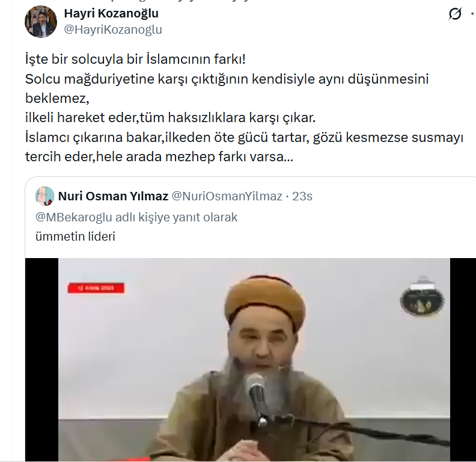Viewport: 476px width, 462px height.
Task: Open Hayri Kozanoğlu's profile avatar
Action: [x=41, y=22]
